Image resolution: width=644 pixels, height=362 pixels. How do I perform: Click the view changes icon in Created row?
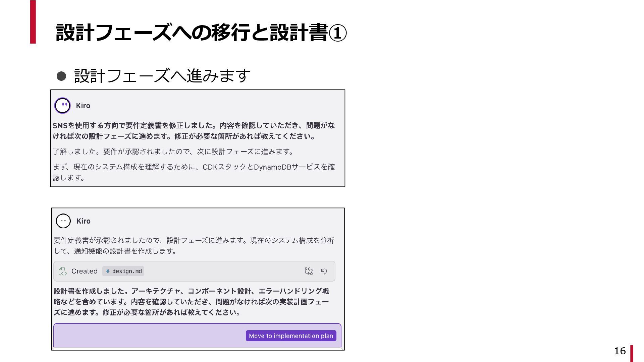click(x=309, y=271)
